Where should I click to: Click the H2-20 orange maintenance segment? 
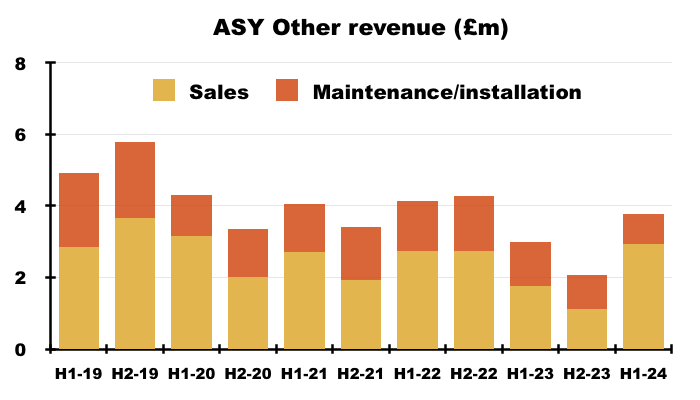(248, 253)
